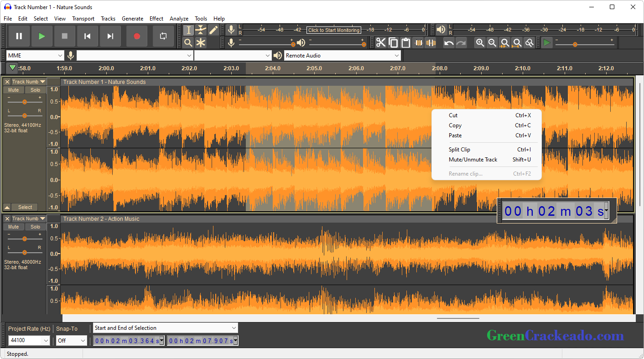
Task: Open the Start and End of Selection dropdown
Action: click(x=165, y=328)
